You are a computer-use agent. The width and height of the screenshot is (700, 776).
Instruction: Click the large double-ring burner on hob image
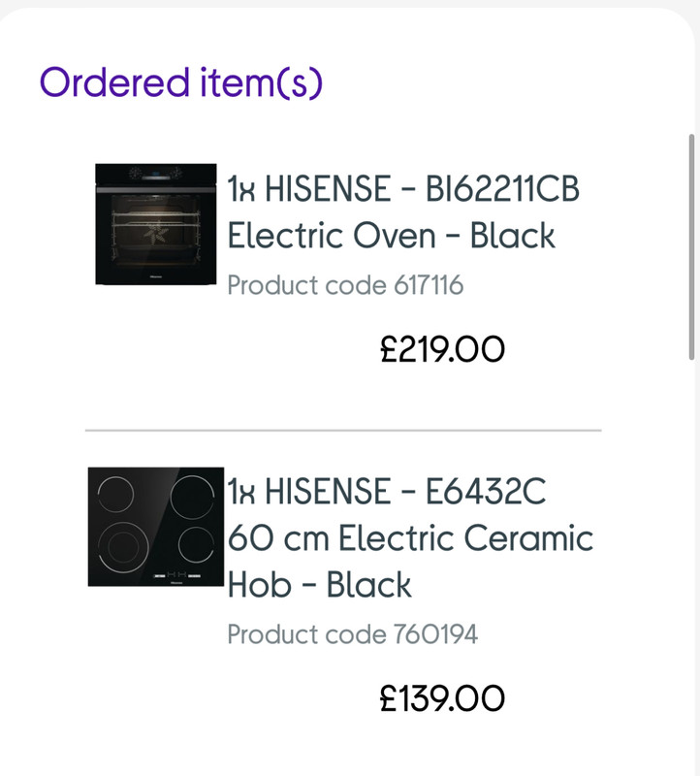pos(123,547)
